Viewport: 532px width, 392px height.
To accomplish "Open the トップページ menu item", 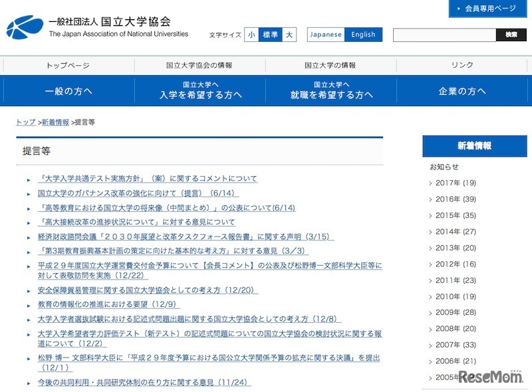I will pos(68,65).
